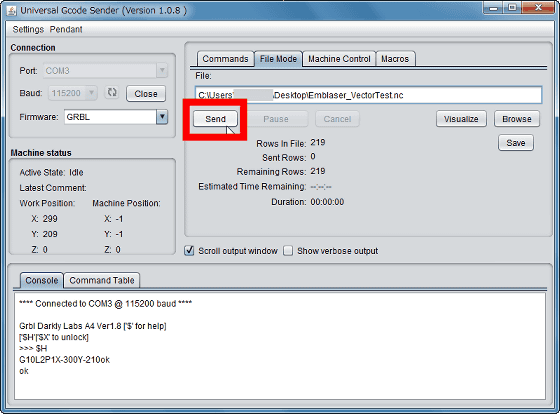
Task: Click the 'Active State: Idle' text
Action: (51, 173)
